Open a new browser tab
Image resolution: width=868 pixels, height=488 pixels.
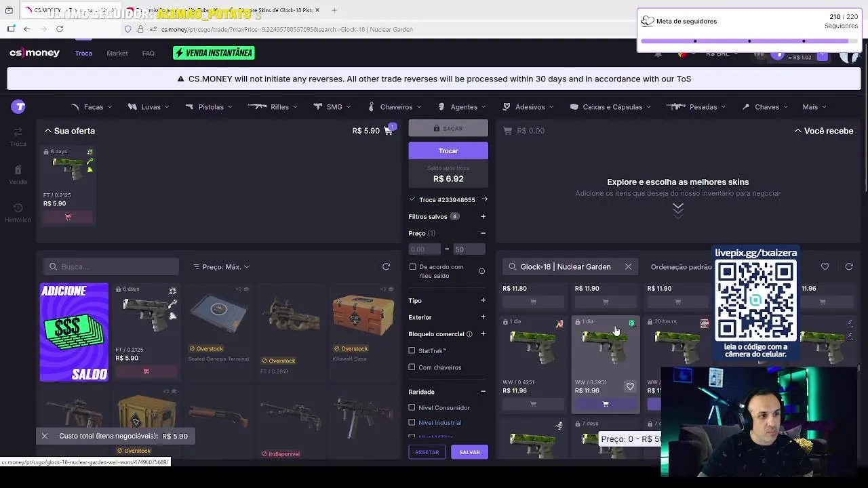(334, 10)
